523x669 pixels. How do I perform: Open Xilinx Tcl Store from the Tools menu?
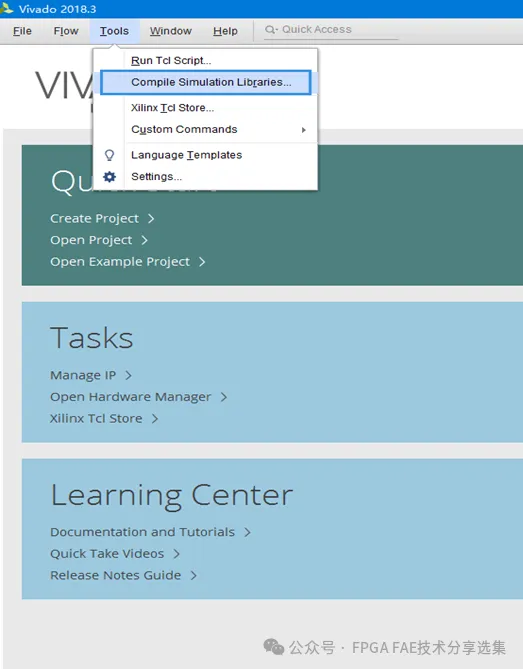coord(172,108)
